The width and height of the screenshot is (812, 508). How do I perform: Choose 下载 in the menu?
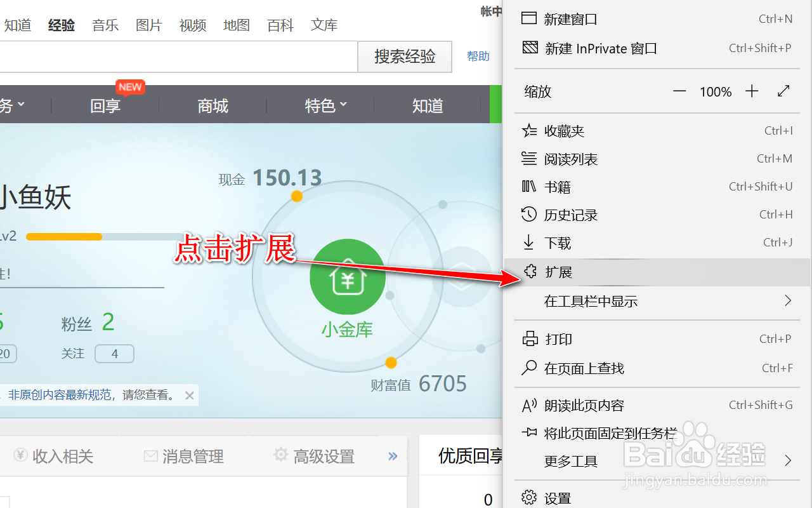(x=657, y=243)
